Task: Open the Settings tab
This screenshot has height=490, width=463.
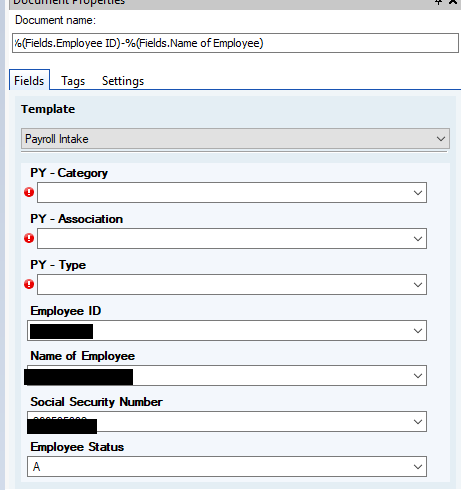Action: pyautogui.click(x=123, y=81)
